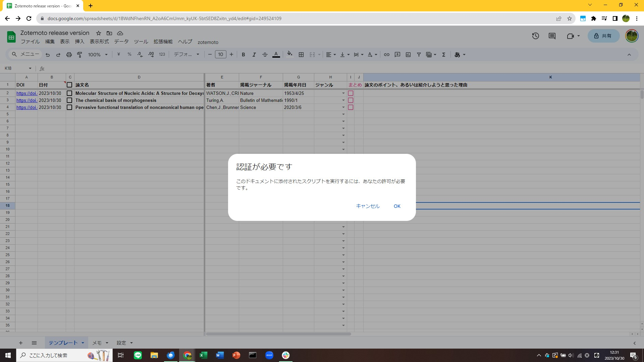Viewport: 644px width, 362px height.
Task: Open the functions (Σ) menu
Action: [443, 54]
